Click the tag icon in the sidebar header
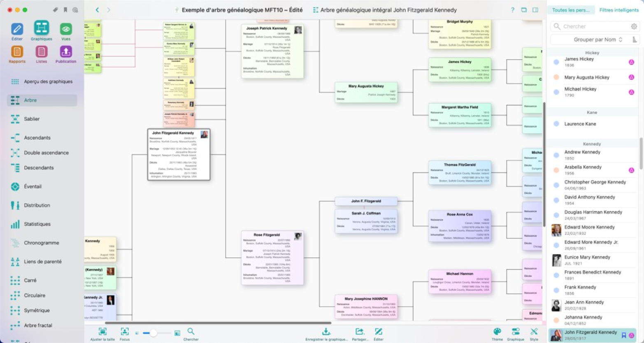The height and width of the screenshot is (343, 644). pos(56,10)
